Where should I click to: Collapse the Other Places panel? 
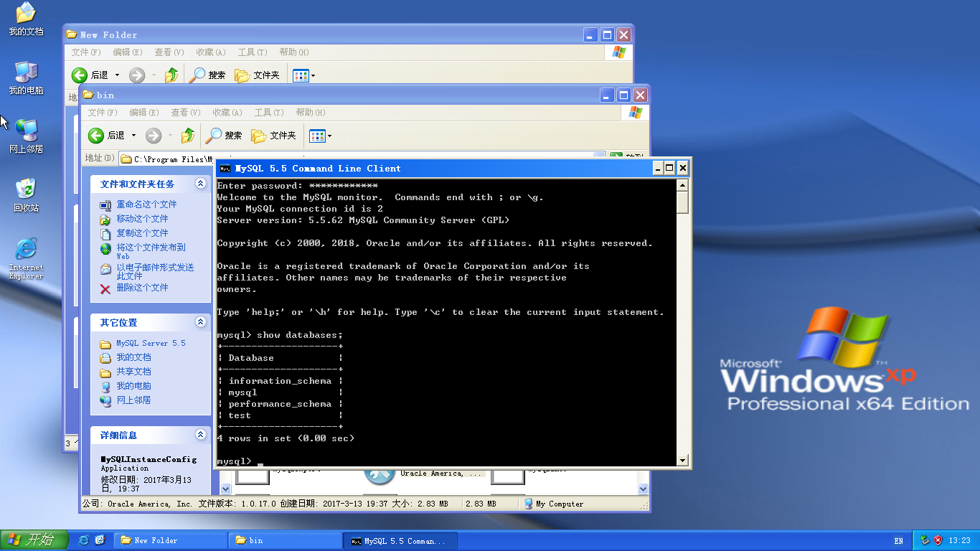200,322
